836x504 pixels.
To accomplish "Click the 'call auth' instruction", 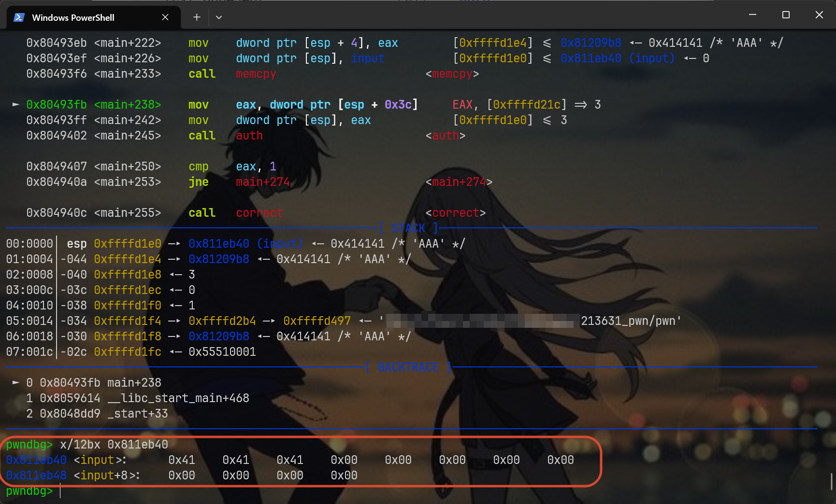I will click(x=226, y=136).
